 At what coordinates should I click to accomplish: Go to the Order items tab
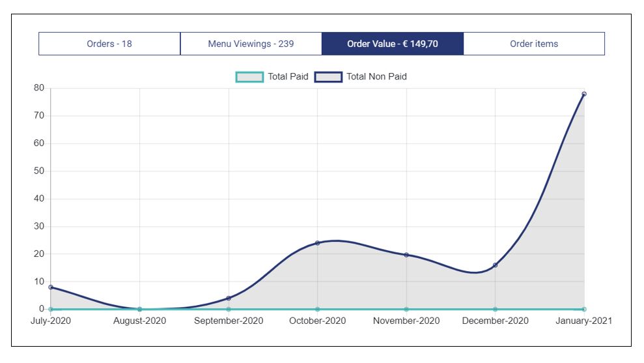coord(533,44)
